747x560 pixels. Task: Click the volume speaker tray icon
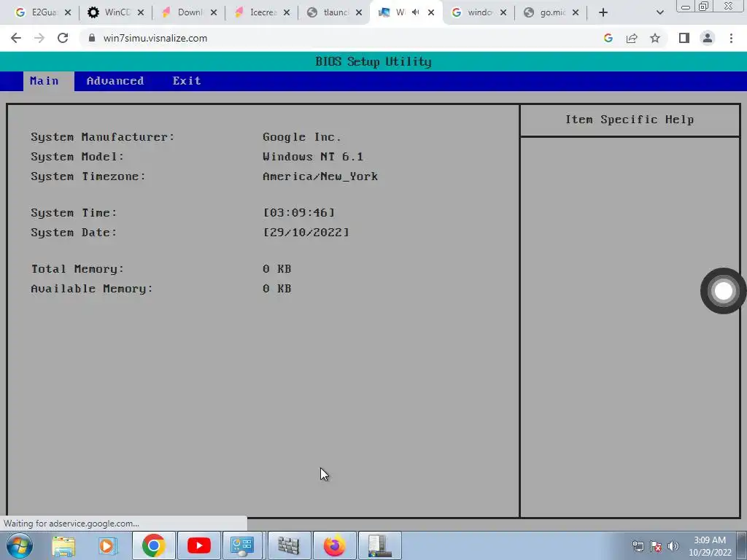pyautogui.click(x=673, y=546)
